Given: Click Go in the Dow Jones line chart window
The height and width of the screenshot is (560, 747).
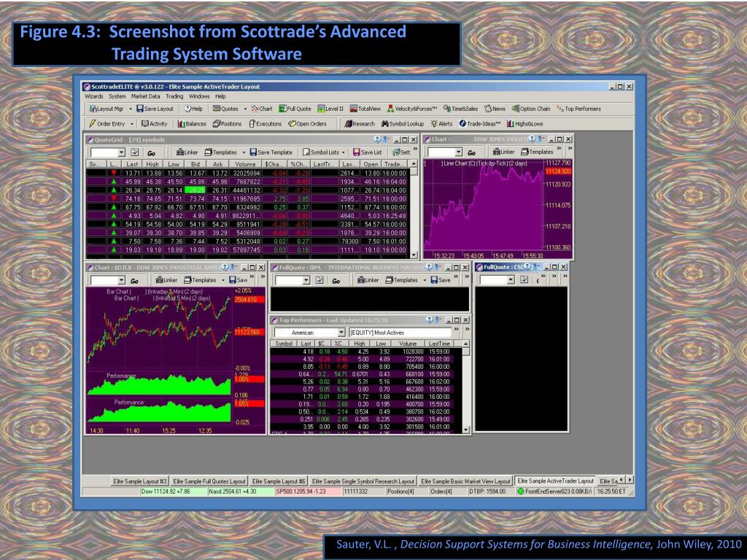Looking at the screenshot, I should point(472,152).
